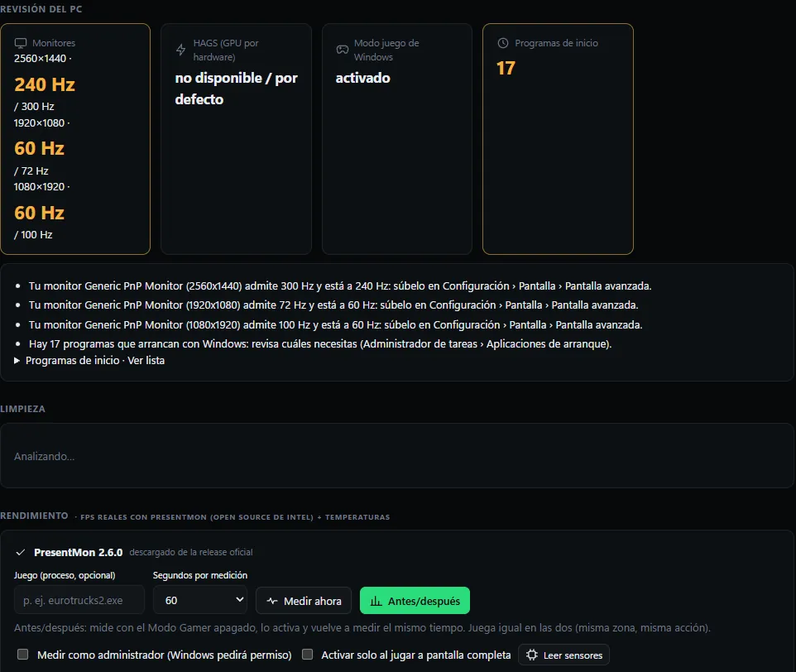Click the checkmark icon next to PresentMon 2.6.0
796x672 pixels.
tap(21, 552)
